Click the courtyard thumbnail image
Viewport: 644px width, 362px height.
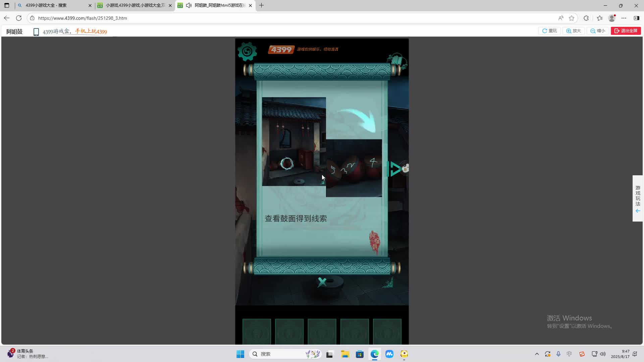click(293, 141)
